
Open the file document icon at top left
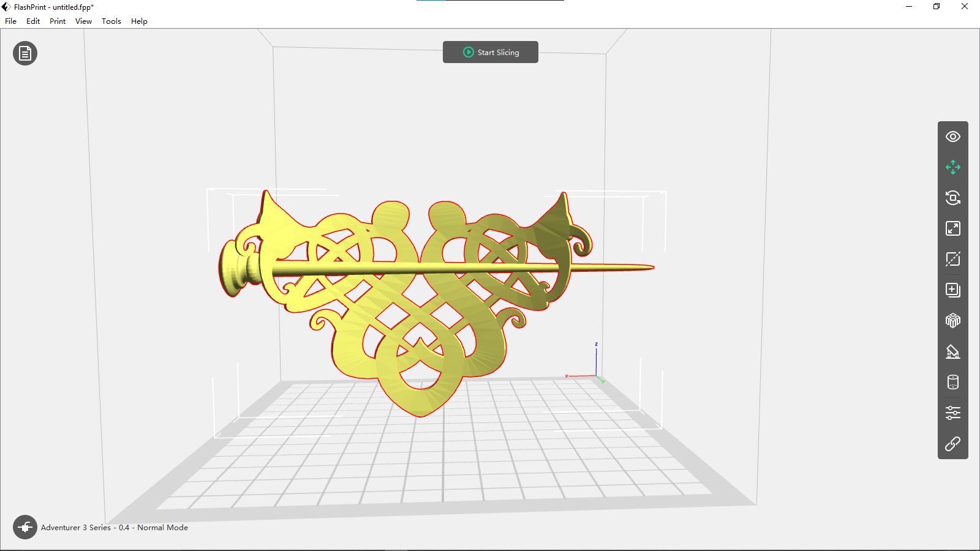tap(24, 53)
